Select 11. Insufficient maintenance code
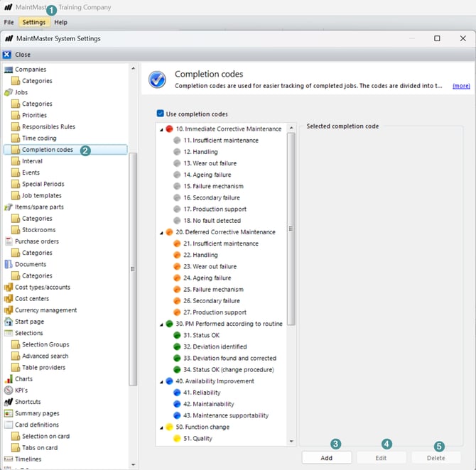The image size is (476, 470). pyautogui.click(x=221, y=141)
